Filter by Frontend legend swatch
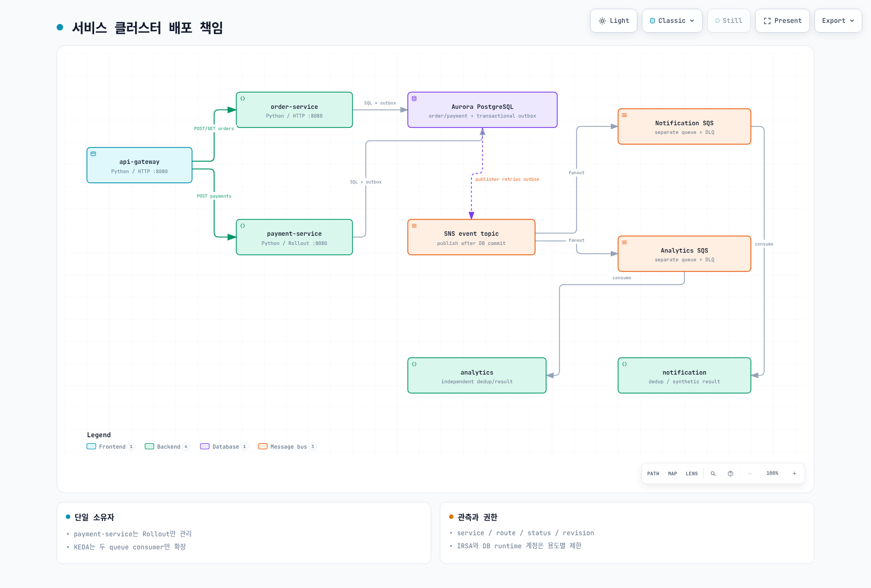This screenshot has width=871, height=588. click(x=91, y=446)
